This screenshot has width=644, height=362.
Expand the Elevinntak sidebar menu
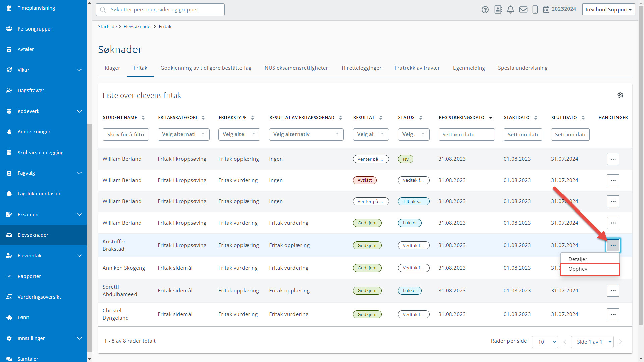click(79, 256)
